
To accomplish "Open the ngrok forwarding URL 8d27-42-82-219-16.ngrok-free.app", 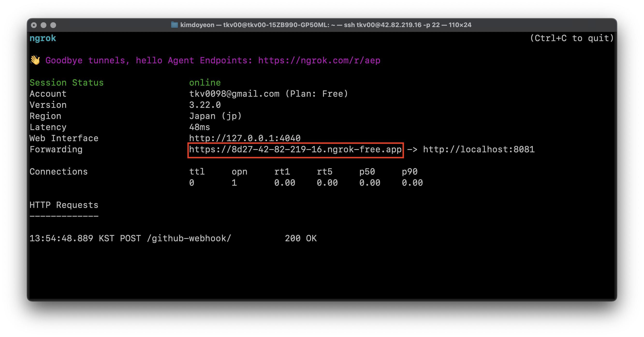I will click(x=295, y=149).
